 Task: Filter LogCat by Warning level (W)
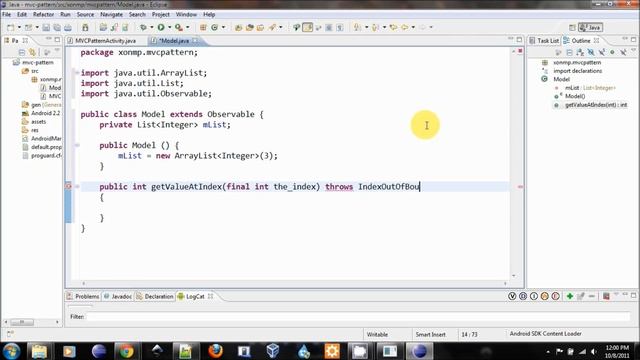pyautogui.click(x=544, y=296)
